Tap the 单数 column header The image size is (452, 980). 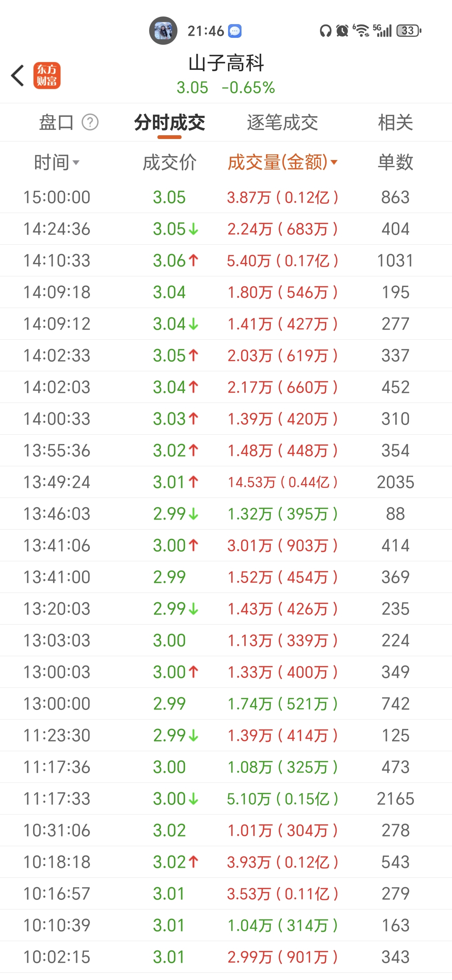pyautogui.click(x=395, y=162)
